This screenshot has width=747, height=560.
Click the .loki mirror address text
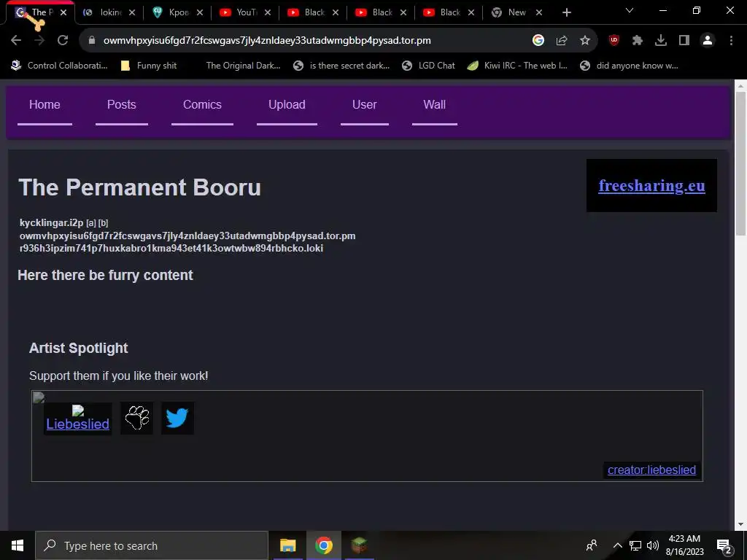pyautogui.click(x=171, y=248)
